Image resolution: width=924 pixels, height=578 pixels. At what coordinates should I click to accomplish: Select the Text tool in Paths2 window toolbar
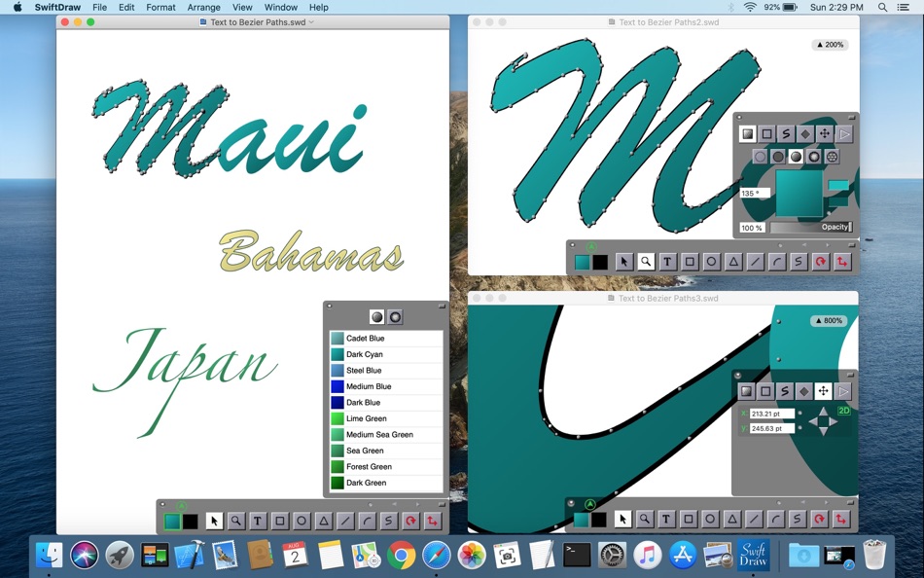[667, 262]
